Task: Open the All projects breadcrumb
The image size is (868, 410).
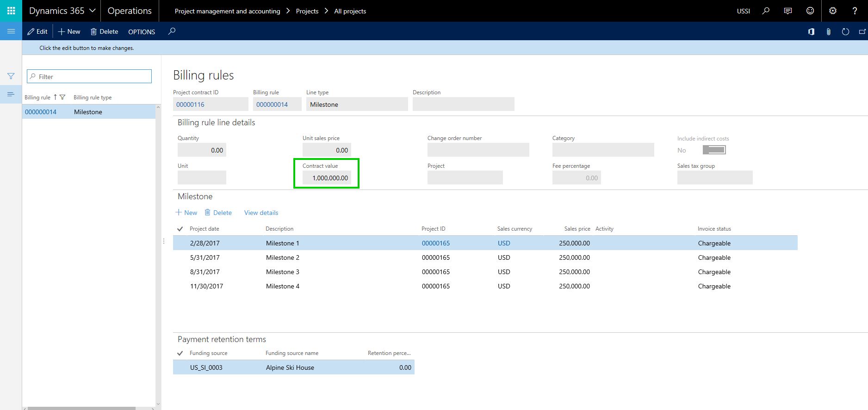Action: 350,11
